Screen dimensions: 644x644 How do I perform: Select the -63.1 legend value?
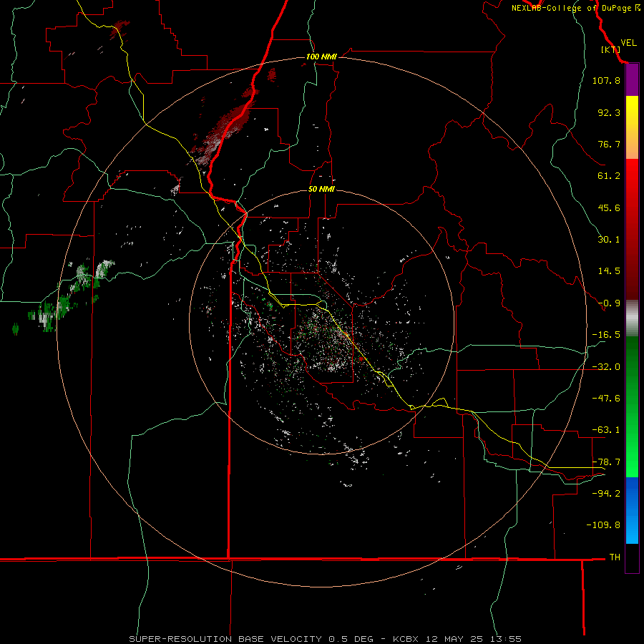click(x=606, y=430)
